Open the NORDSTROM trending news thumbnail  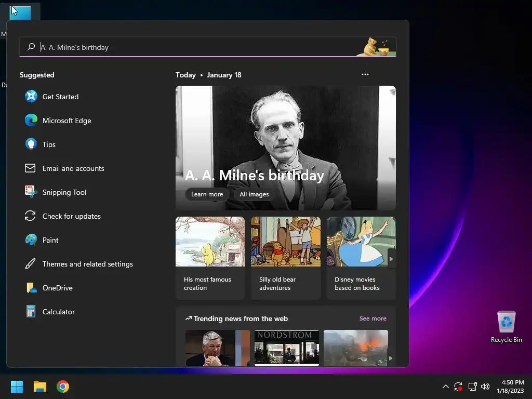(x=287, y=348)
